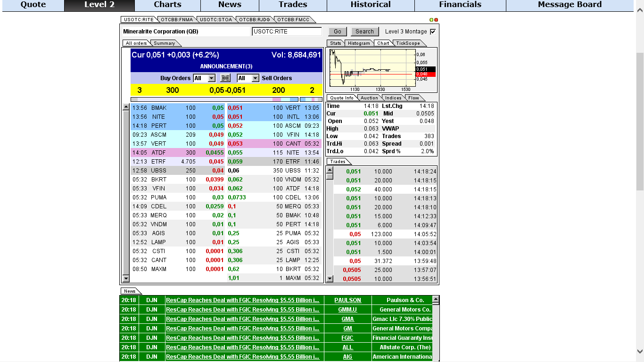Image resolution: width=644 pixels, height=362 pixels.
Task: Open the Financials page
Action: coord(460,5)
